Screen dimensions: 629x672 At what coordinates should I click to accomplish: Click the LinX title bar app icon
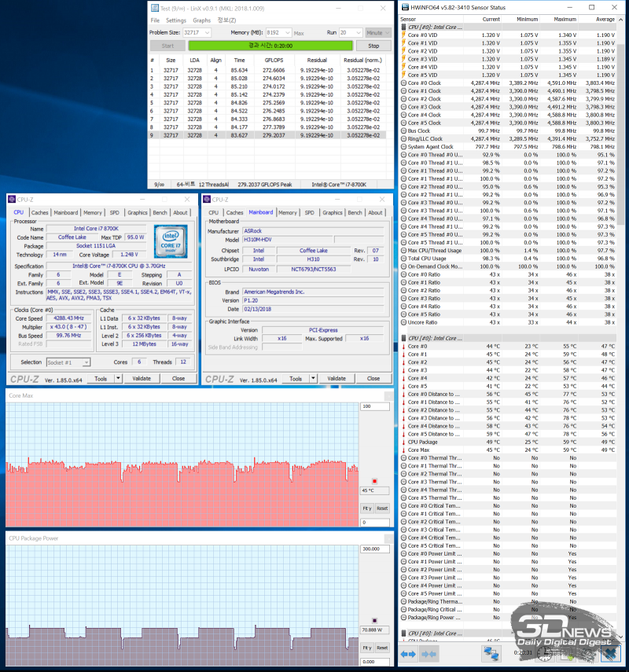155,8
